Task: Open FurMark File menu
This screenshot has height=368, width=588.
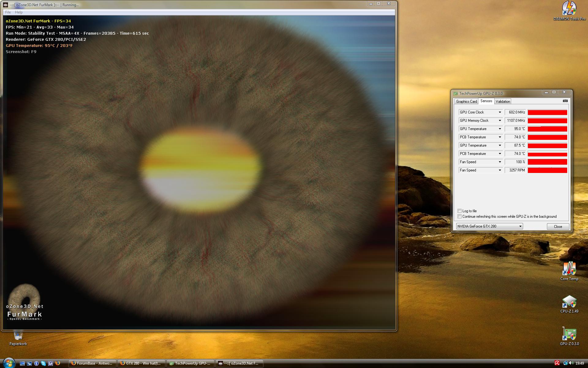Action: 8,12
